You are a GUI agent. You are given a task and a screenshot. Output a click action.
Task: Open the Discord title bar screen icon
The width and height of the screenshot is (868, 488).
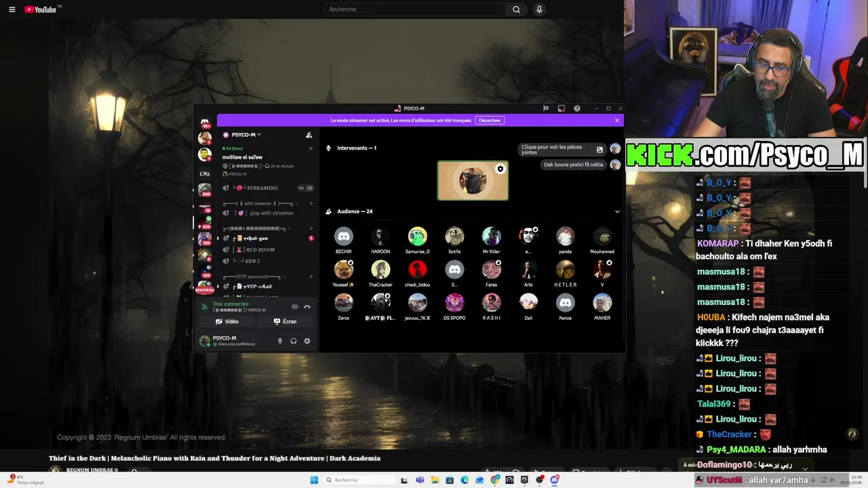click(x=561, y=108)
